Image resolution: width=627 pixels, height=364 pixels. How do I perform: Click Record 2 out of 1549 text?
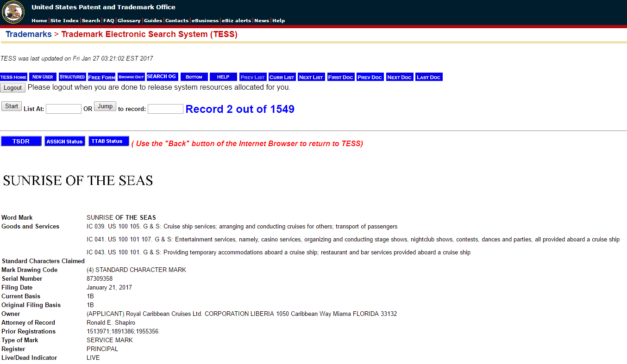240,109
